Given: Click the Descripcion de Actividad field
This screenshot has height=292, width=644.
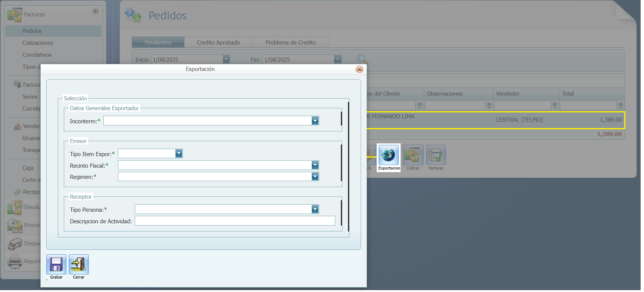Looking at the screenshot, I should tap(234, 221).
